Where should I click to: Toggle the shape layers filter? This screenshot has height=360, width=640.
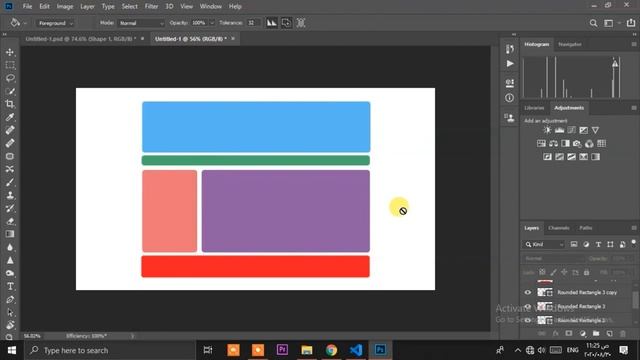(x=610, y=244)
